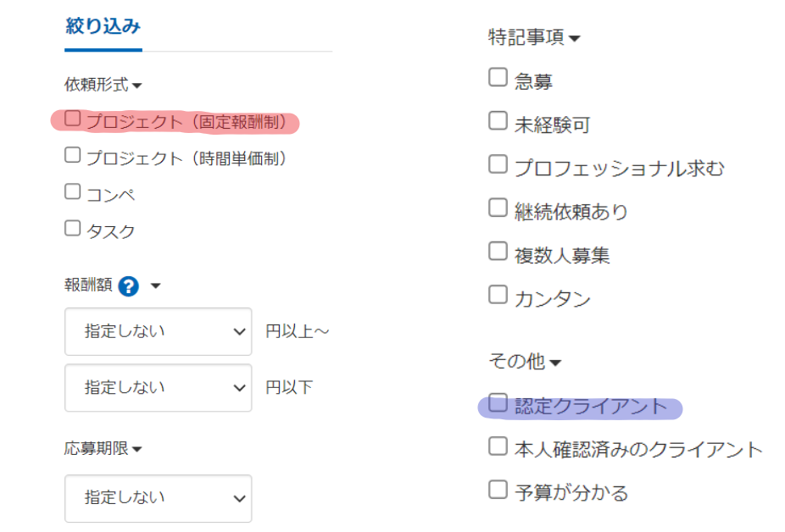Click the blue help icon beside 報酬額
This screenshot has width=785, height=532.
point(128,286)
